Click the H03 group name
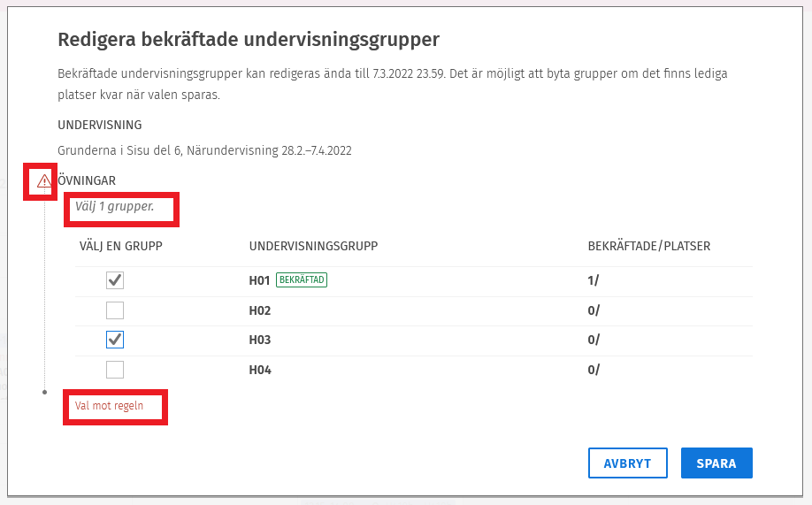812x505 pixels. (260, 340)
